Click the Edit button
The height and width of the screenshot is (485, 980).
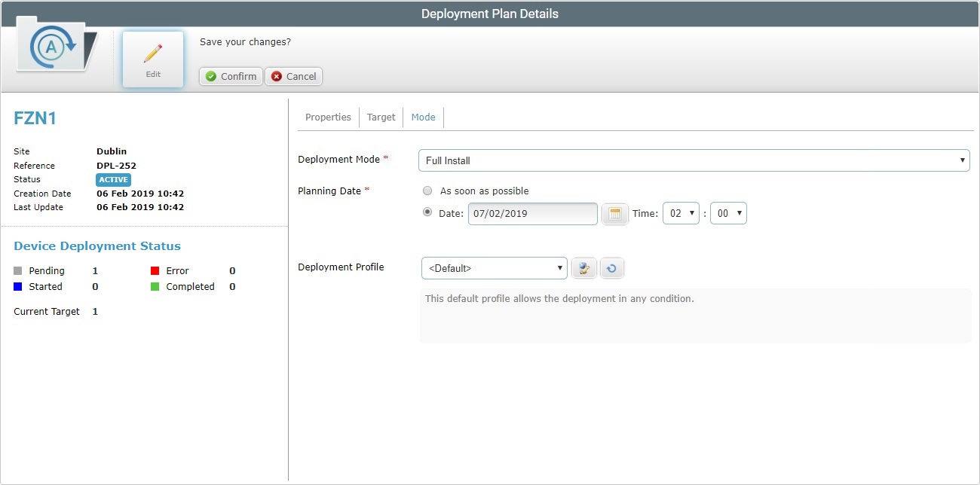click(152, 59)
